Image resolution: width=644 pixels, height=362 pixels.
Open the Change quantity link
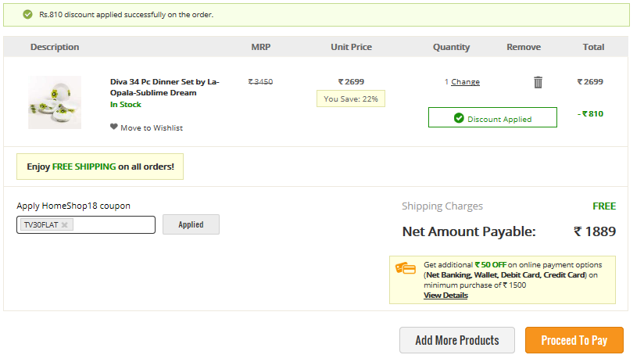click(465, 82)
